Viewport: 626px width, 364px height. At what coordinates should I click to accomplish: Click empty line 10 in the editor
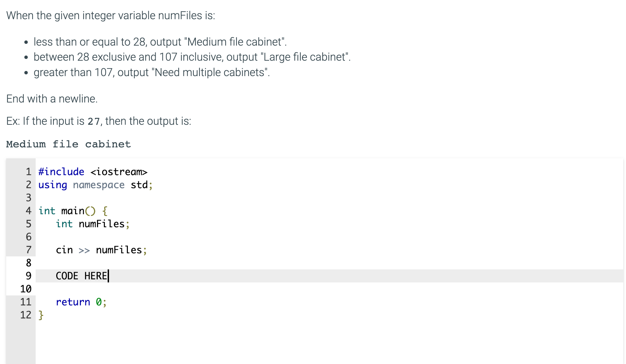329,289
